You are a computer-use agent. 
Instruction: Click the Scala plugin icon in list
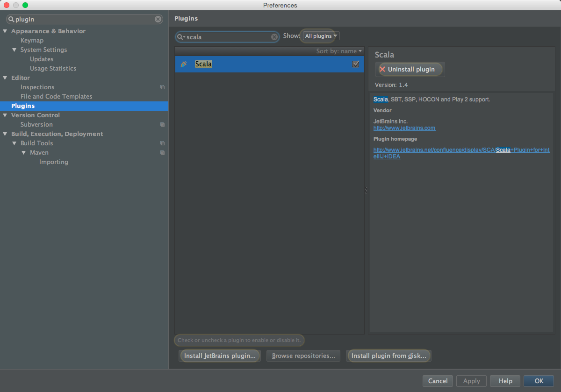pyautogui.click(x=184, y=64)
